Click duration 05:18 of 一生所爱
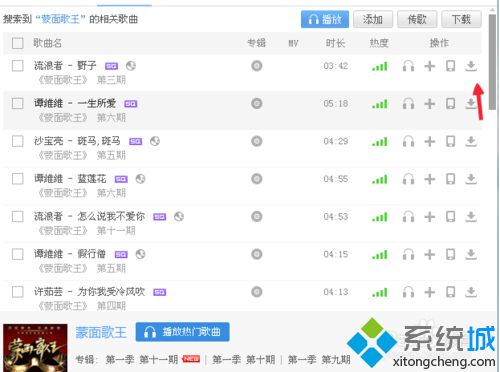Screen dimensions: 500x372 [336, 104]
